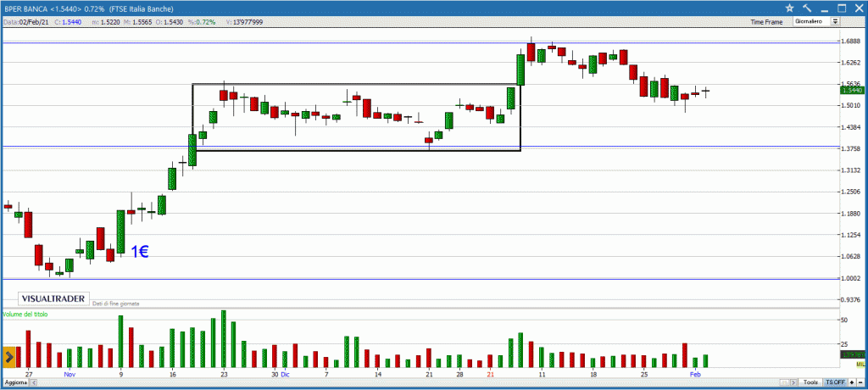Click the 1.5010 price axis label
This screenshot has height=390, width=868.
click(853, 105)
